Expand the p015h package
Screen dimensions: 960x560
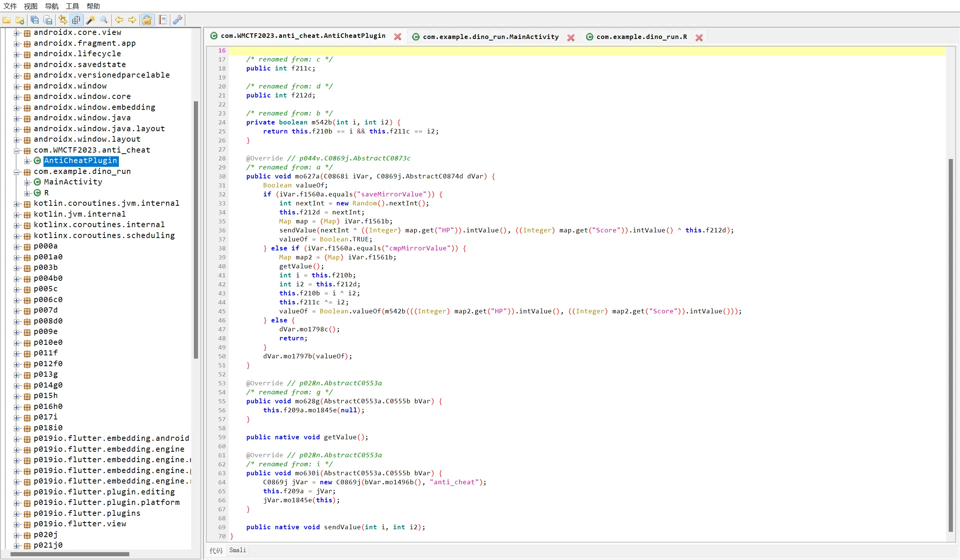pyautogui.click(x=17, y=396)
